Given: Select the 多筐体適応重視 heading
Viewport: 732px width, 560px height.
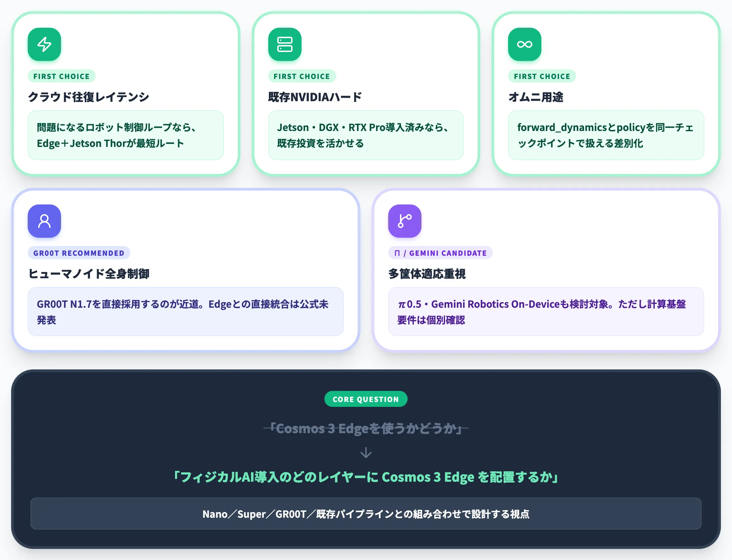Looking at the screenshot, I should [x=427, y=274].
